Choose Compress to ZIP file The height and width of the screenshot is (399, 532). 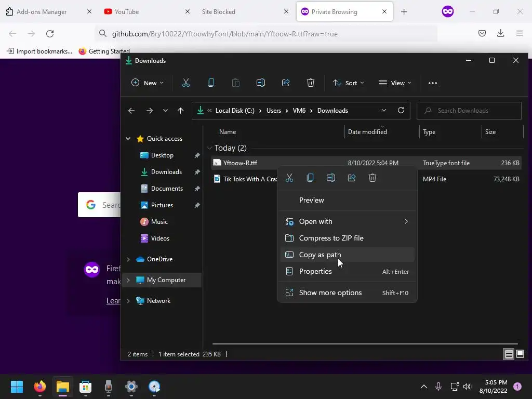pyautogui.click(x=347, y=238)
